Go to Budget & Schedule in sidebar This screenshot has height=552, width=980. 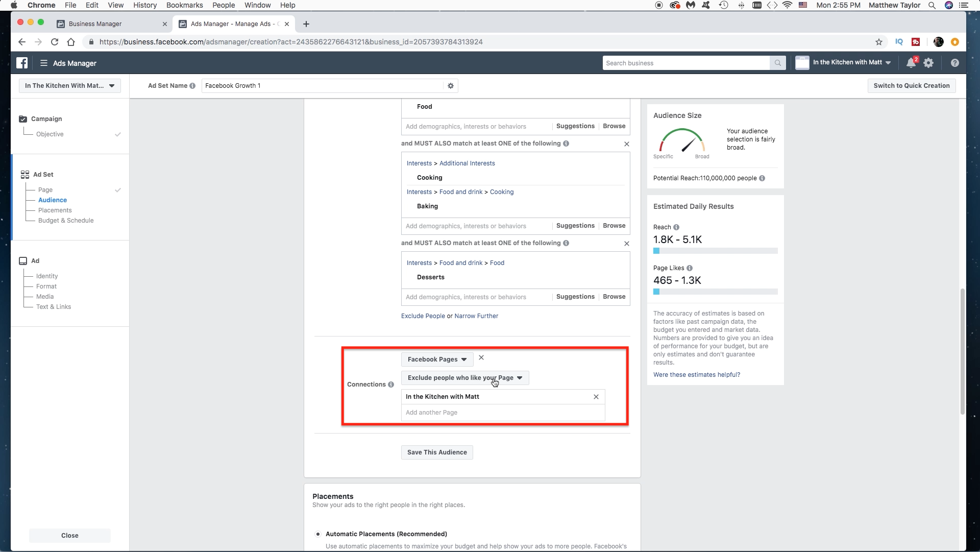pos(66,221)
